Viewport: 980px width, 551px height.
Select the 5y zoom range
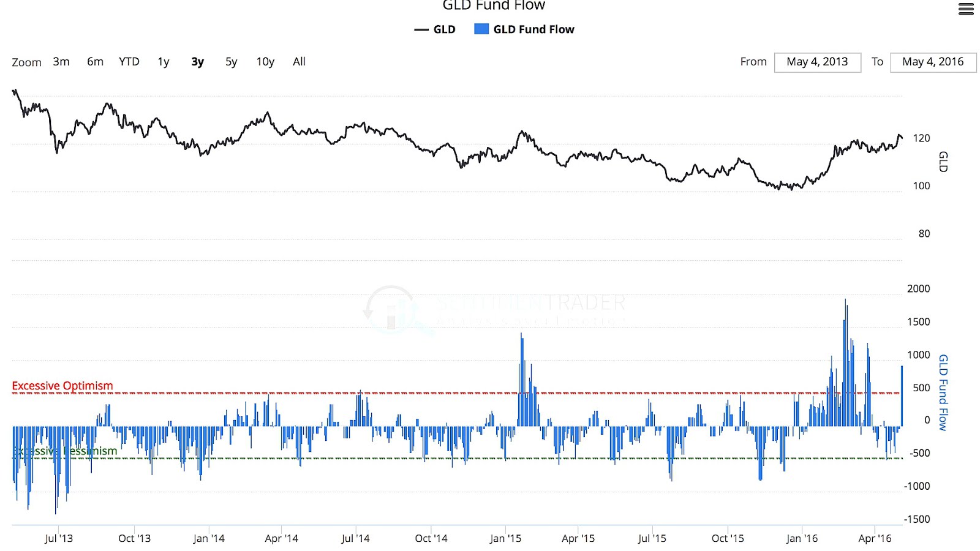[231, 61]
